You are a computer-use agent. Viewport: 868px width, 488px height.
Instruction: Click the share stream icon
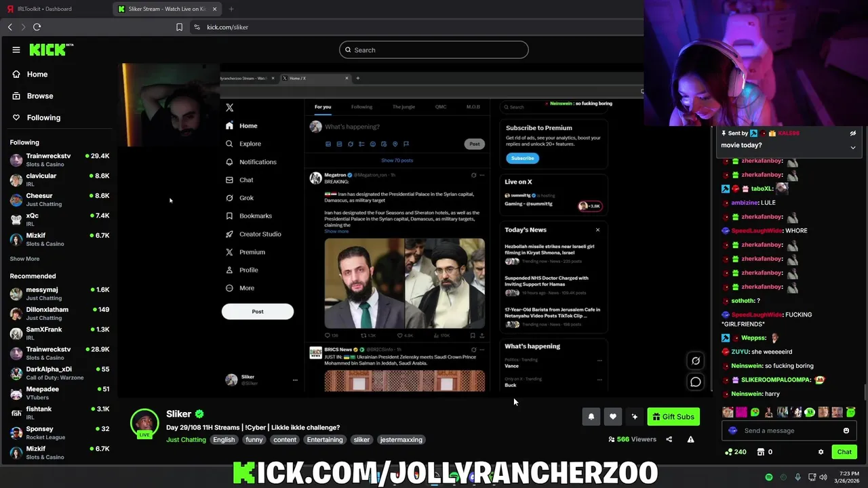tap(669, 439)
